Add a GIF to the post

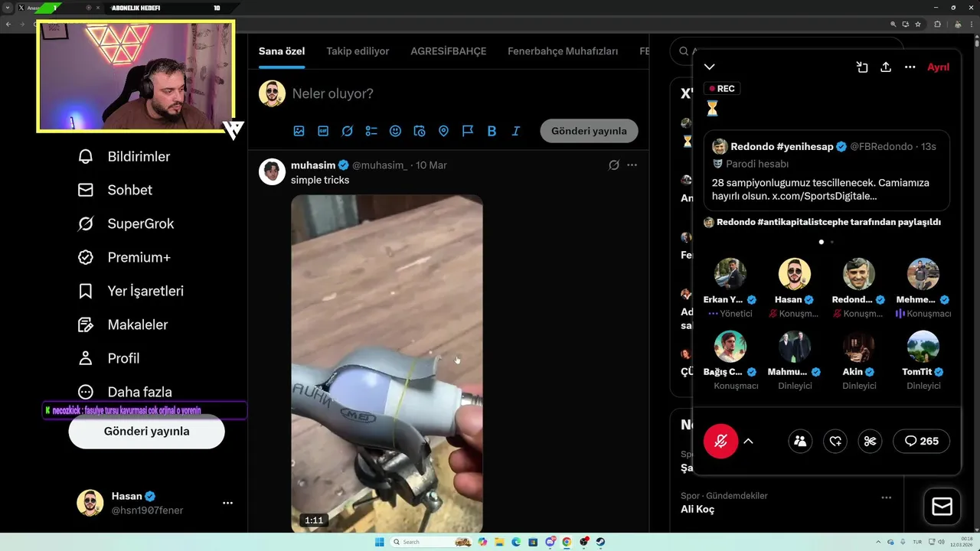pyautogui.click(x=323, y=131)
